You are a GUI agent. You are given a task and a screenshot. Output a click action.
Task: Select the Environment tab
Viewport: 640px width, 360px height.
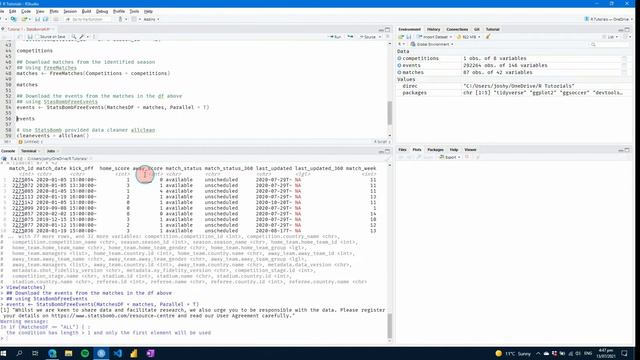409,29
